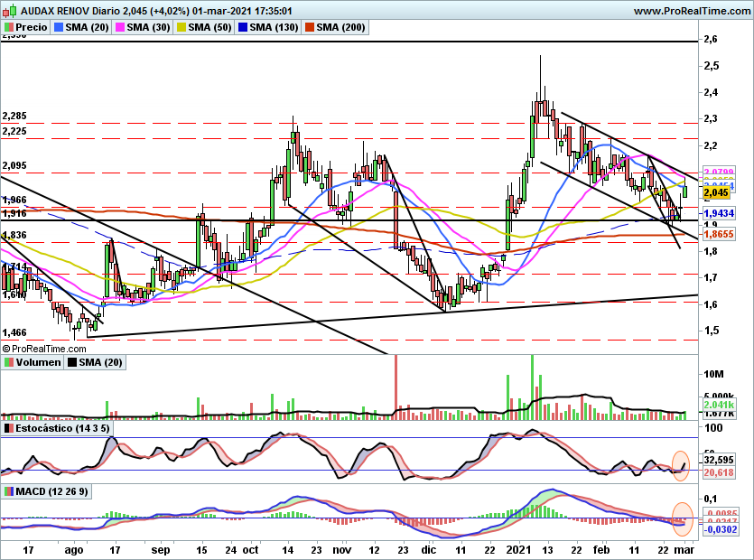Click the dark blue SMA (130) swatch

tap(243, 27)
